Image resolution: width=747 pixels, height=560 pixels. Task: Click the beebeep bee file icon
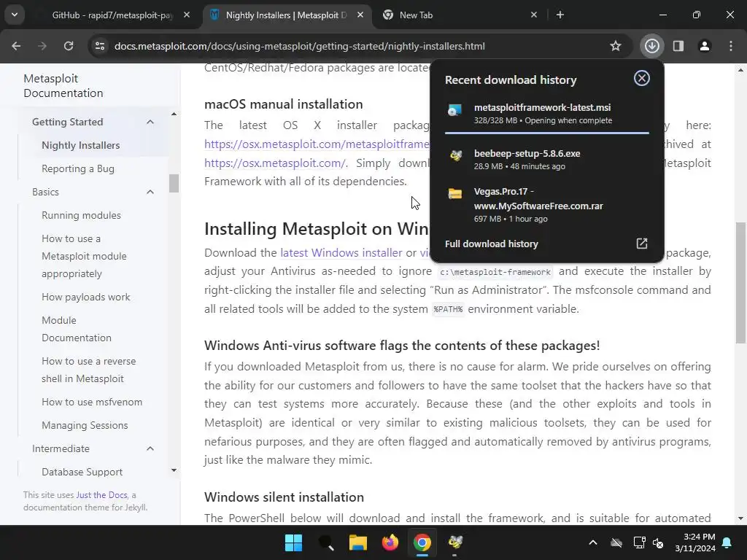pos(455,155)
